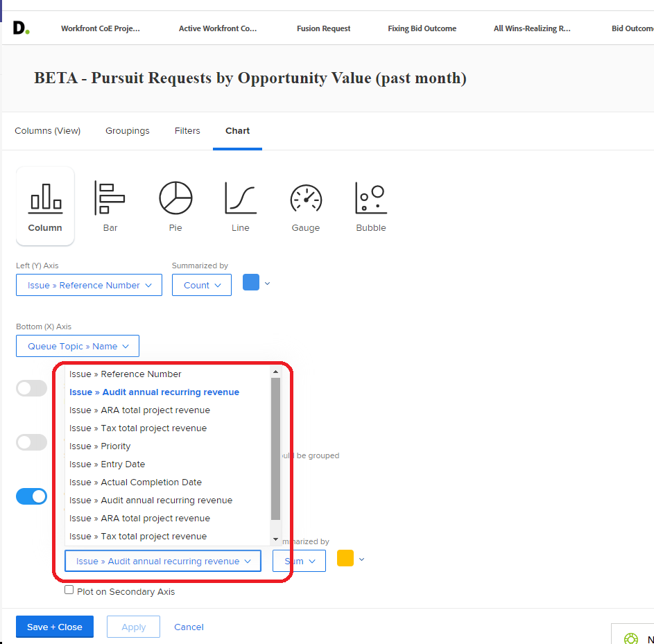The image size is (654, 644).
Task: Click the Cancel link
Action: pos(189,627)
